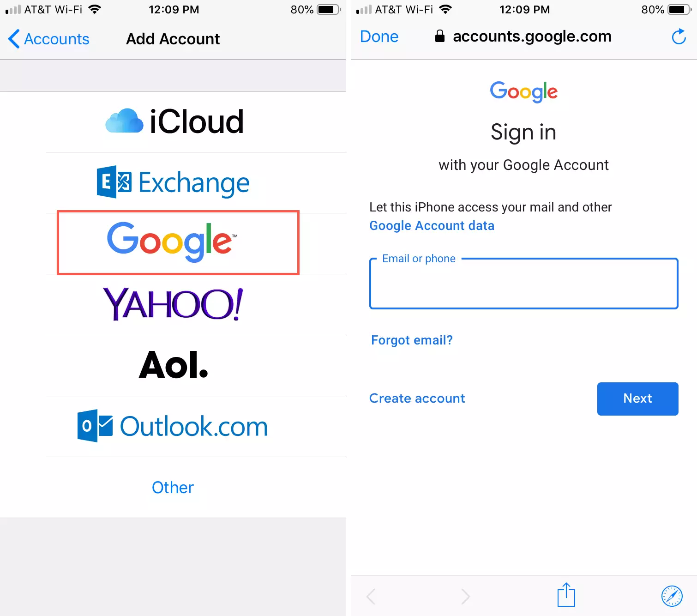The image size is (697, 616).
Task: Tap the reload page icon
Action: [x=679, y=37]
